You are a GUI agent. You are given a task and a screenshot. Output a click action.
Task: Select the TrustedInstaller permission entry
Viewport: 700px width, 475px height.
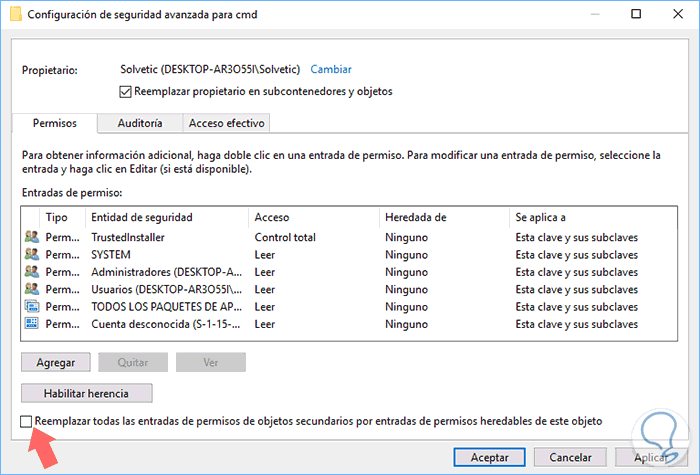pyautogui.click(x=349, y=237)
